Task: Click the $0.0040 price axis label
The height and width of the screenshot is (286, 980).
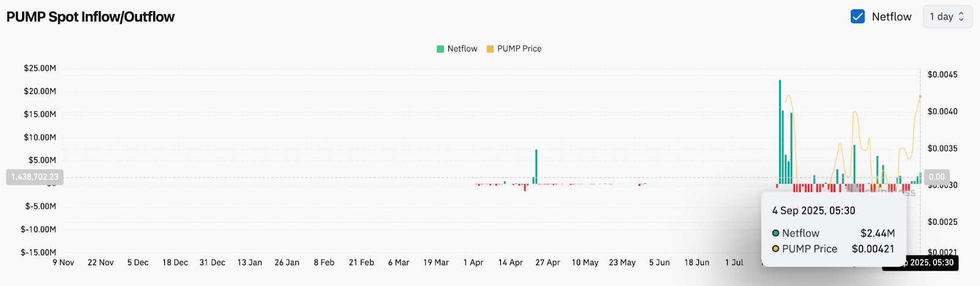Action: [943, 111]
